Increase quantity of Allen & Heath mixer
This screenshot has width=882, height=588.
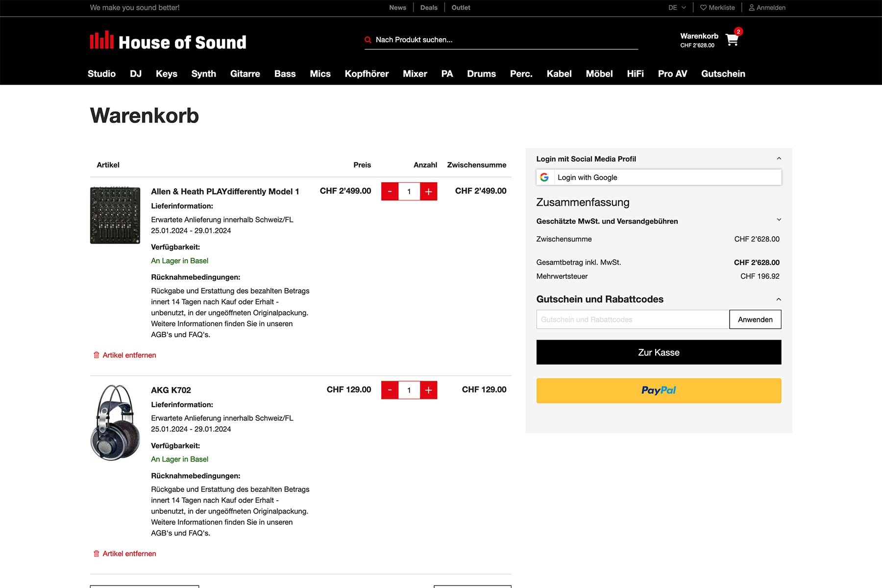[428, 192]
